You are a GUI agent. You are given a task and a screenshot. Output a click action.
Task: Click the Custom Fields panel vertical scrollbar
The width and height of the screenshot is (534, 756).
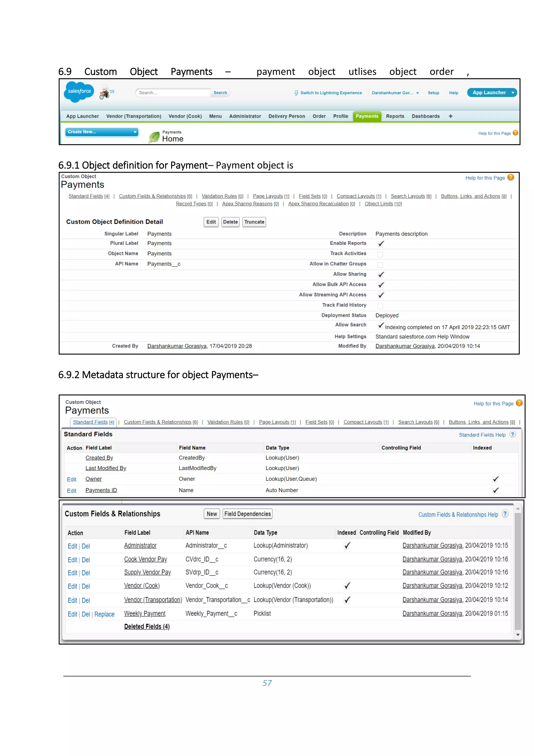518,571
